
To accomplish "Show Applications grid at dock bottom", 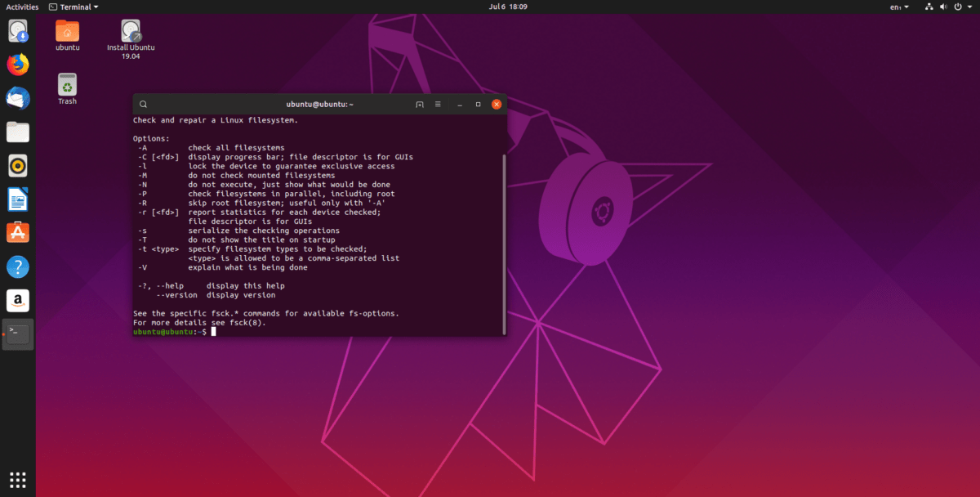I will click(18, 480).
